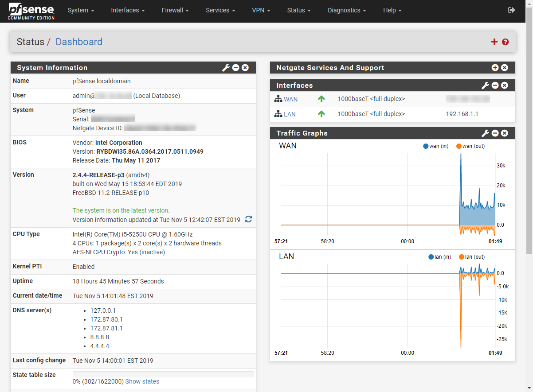Close Netgate Services And Support widget
533x392 pixels.
click(505, 68)
